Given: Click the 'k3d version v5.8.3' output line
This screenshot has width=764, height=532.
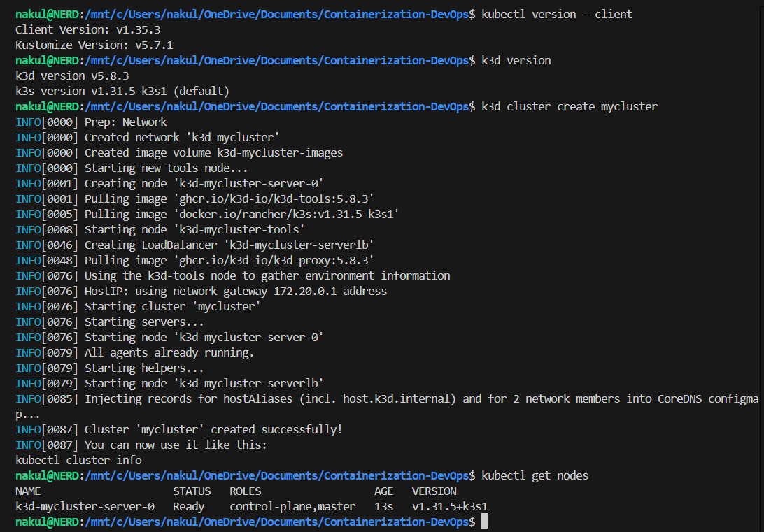Looking at the screenshot, I should pyautogui.click(x=72, y=76).
